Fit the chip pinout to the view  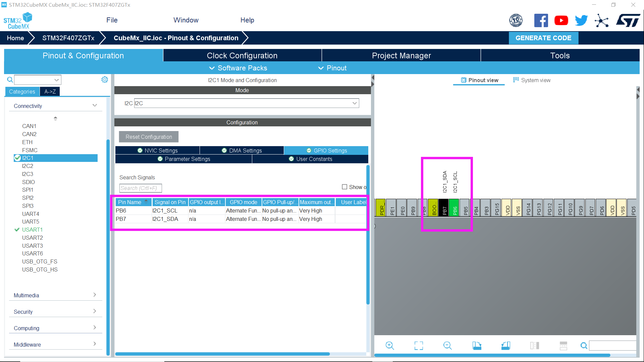click(418, 345)
